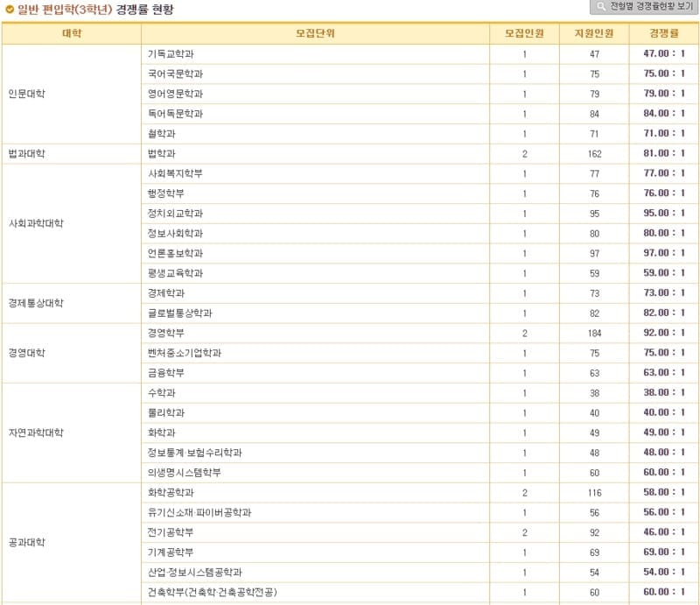Click the 38.00 : 1 competition ratio
Viewport: 700px width, 605px height.
664,392
